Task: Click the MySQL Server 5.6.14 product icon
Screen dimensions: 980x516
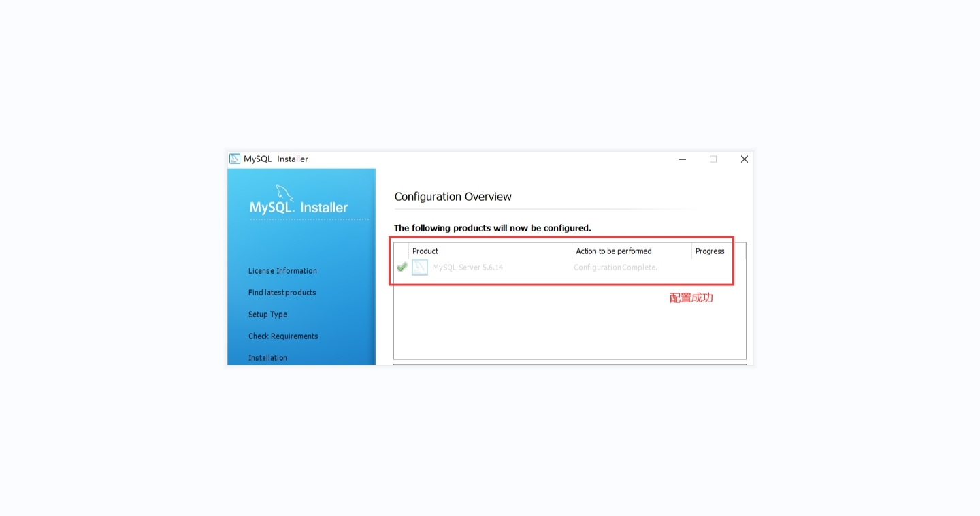Action: [420, 268]
